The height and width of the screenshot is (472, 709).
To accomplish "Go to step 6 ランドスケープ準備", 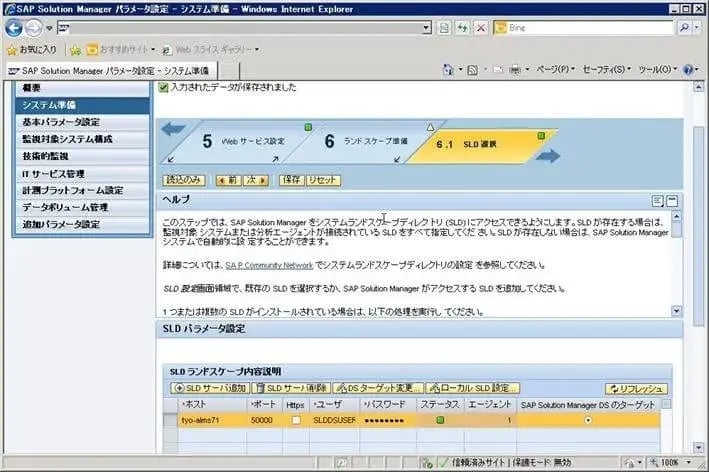I will pos(366,142).
